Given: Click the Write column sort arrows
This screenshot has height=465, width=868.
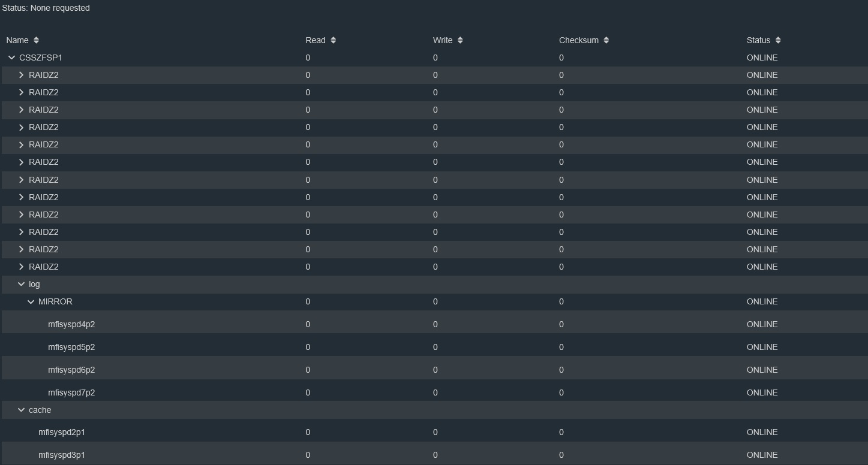Looking at the screenshot, I should tap(460, 40).
